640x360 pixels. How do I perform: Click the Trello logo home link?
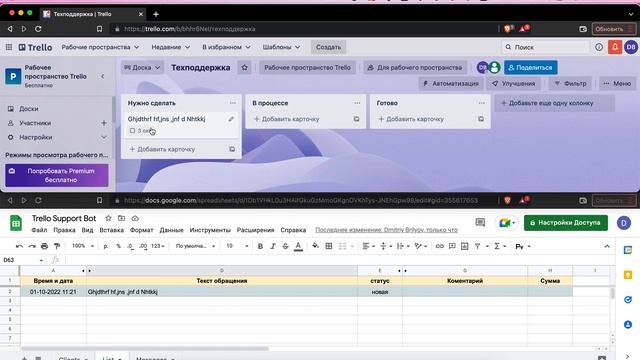tap(36, 47)
